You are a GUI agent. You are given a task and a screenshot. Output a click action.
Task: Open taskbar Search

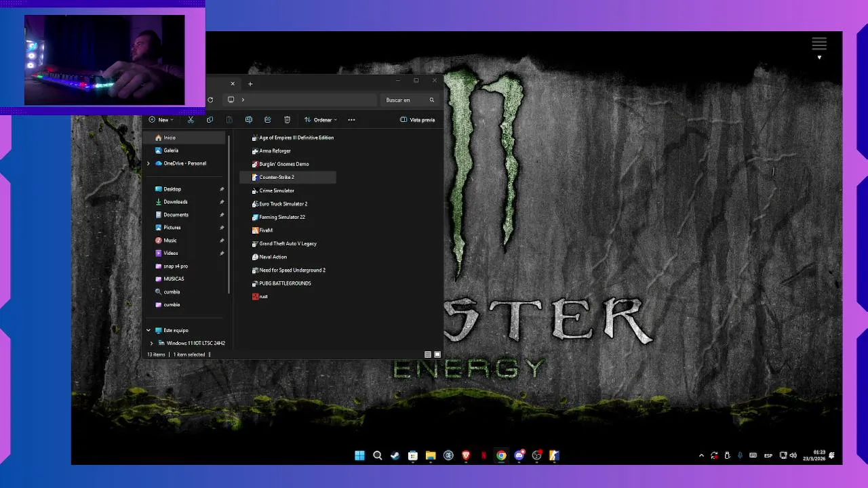pyautogui.click(x=378, y=455)
